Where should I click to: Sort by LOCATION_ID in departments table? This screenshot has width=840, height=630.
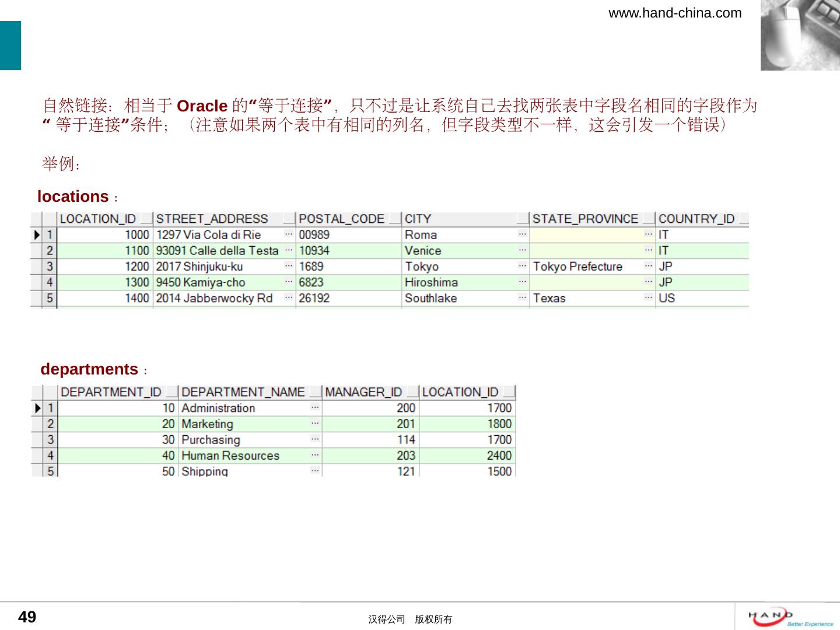click(x=468, y=392)
